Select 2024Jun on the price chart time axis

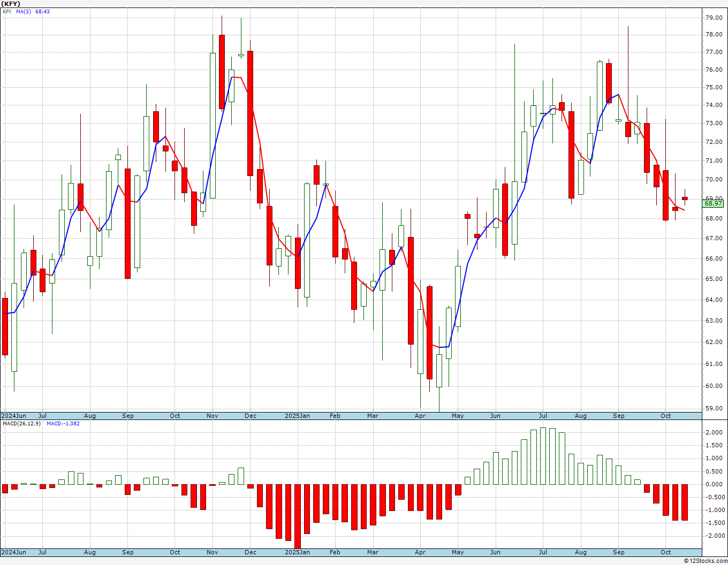point(13,416)
